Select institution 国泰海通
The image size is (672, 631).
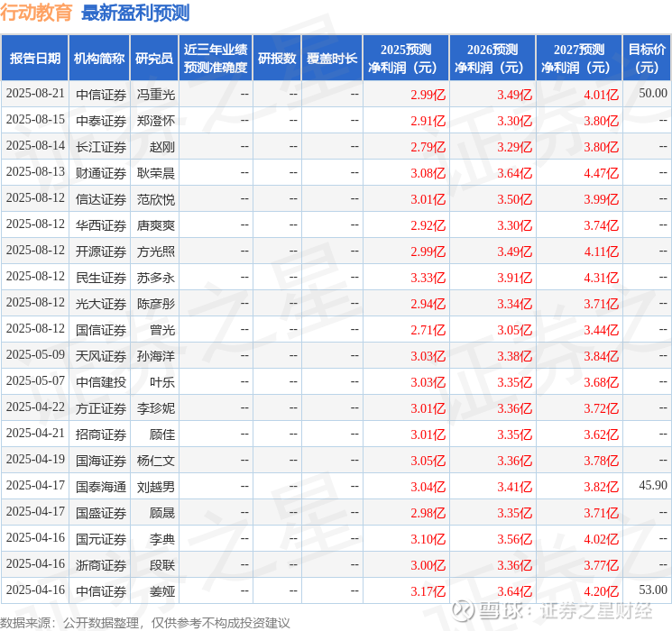click(101, 487)
